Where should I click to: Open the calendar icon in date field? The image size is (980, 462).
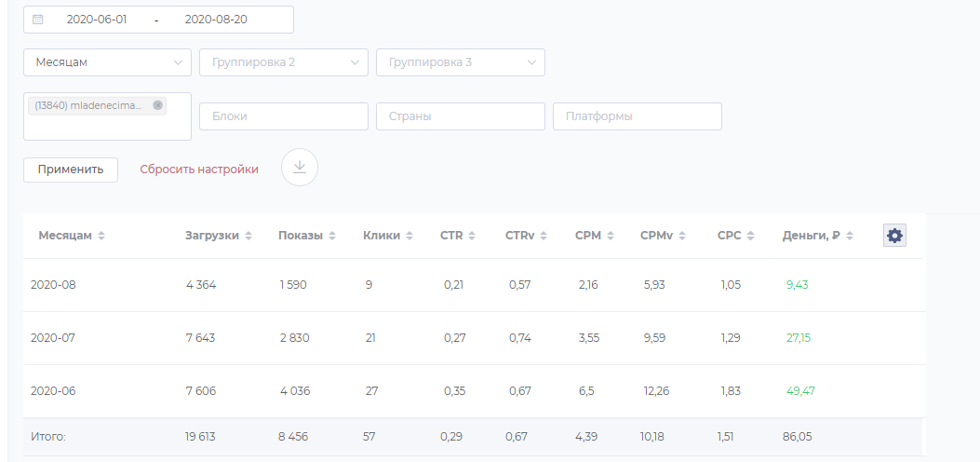pos(37,20)
